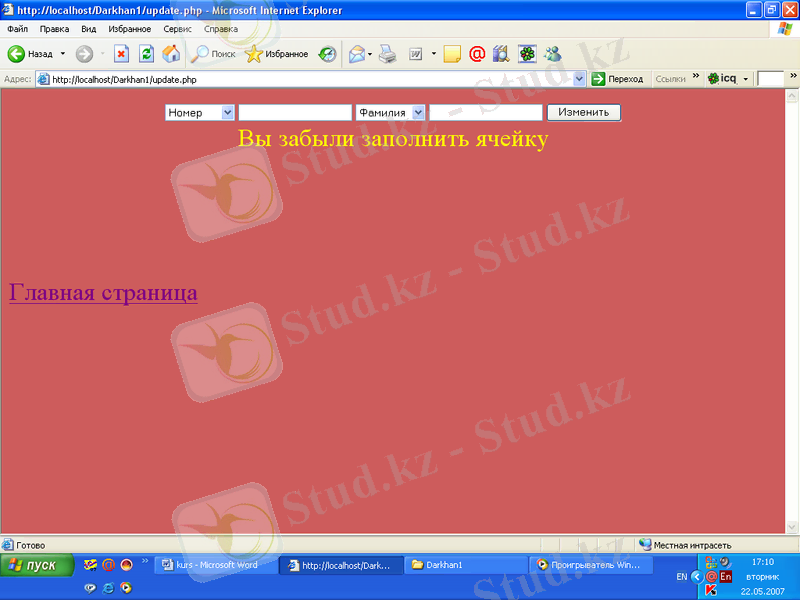
Task: Stop loading the page
Action: pos(121,54)
